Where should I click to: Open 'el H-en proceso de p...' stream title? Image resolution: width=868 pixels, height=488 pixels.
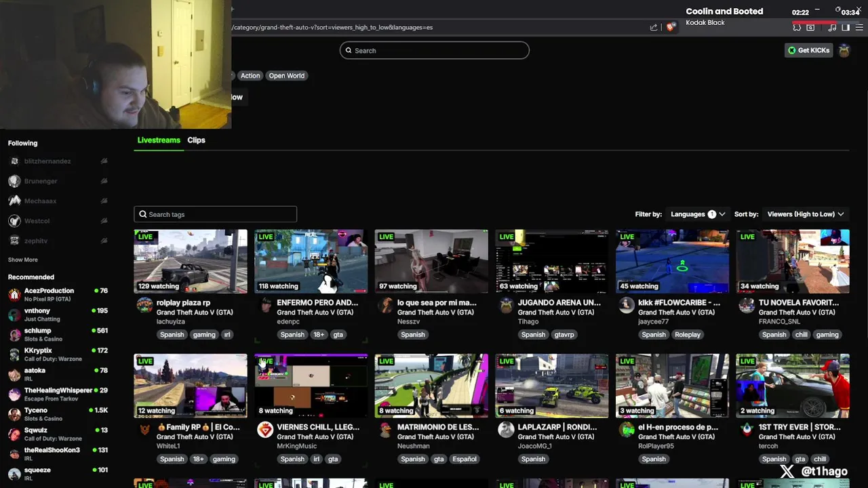pyautogui.click(x=678, y=428)
